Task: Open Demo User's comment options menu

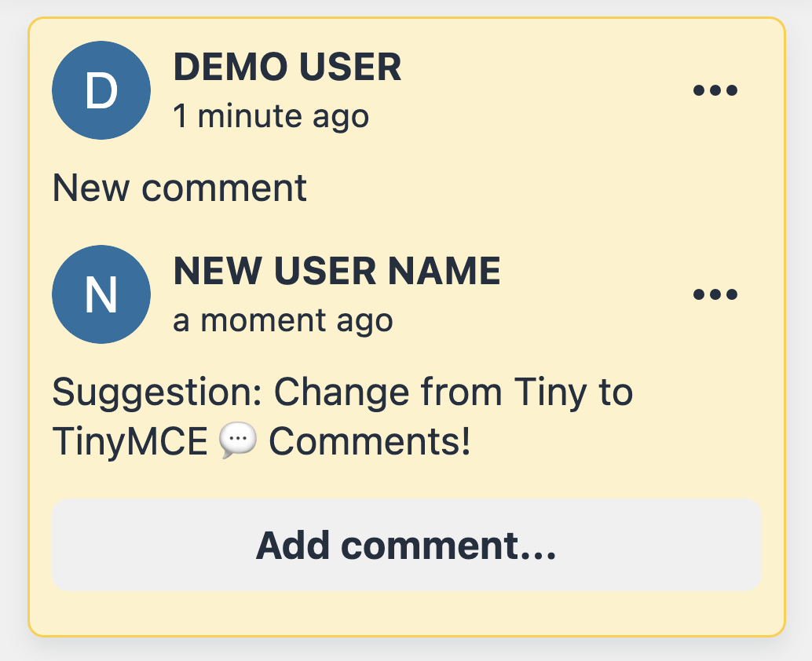Action: (x=716, y=89)
